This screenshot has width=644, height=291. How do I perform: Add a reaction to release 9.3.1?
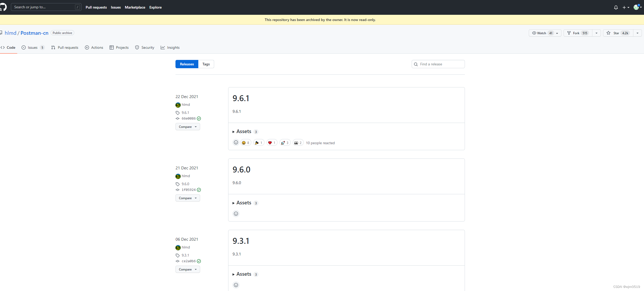point(236,285)
